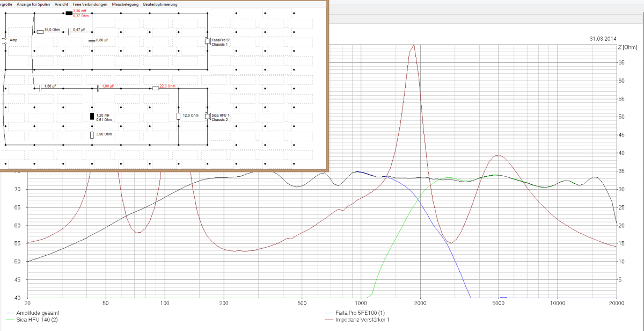This screenshot has height=331, width=644.
Task: Click the FaitalPro Chassis 1 speaker symbol
Action: 207,41
